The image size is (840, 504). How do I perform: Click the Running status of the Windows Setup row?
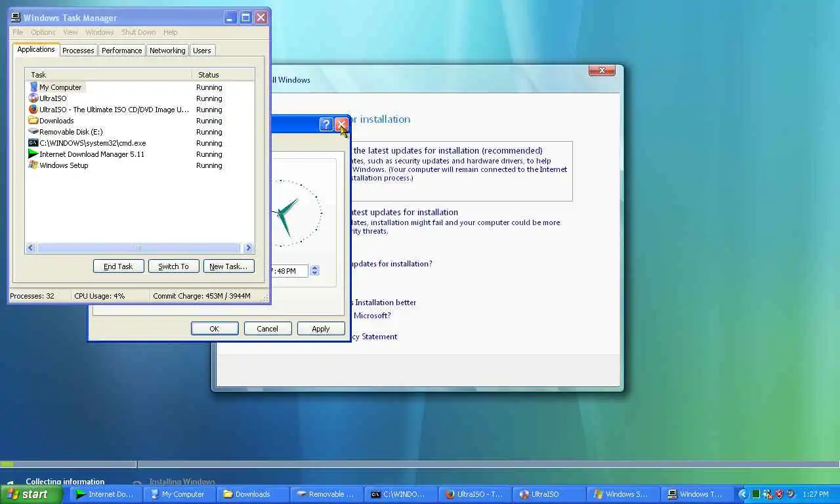point(209,165)
